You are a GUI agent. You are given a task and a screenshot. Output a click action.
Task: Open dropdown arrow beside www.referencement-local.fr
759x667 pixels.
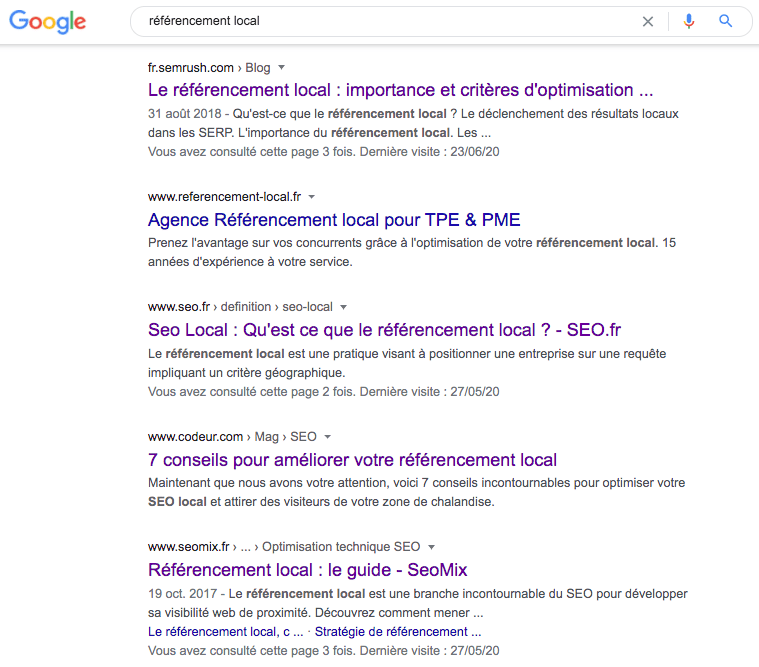(312, 197)
